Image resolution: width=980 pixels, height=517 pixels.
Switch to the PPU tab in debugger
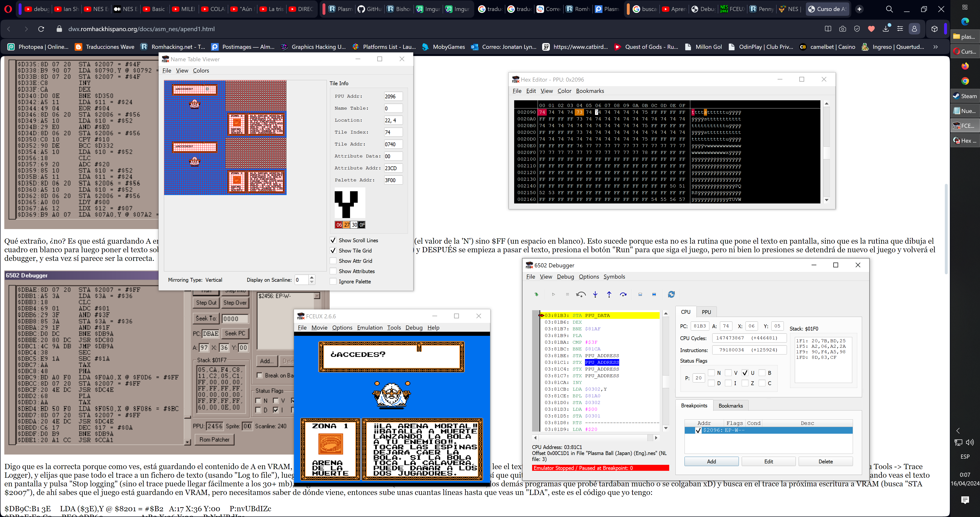coord(706,312)
